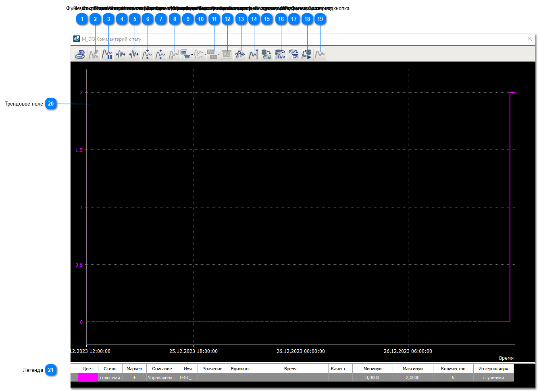
Task: Click the curve with vertical marker icon
Action: click(x=253, y=54)
